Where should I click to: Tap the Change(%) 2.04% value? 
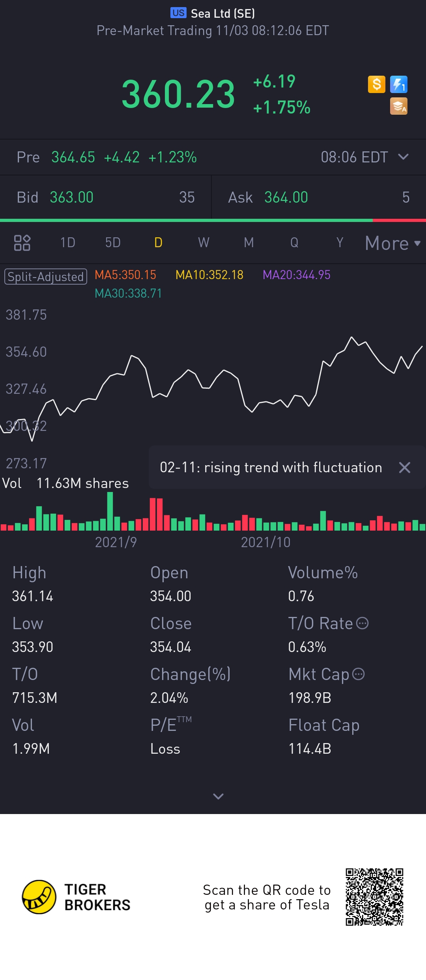169,698
